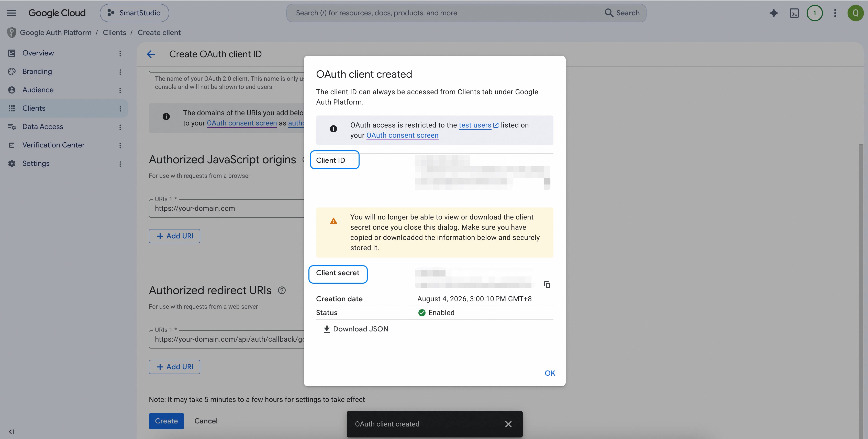868x439 pixels.
Task: Click Add URI under redirect URIs
Action: (x=174, y=367)
